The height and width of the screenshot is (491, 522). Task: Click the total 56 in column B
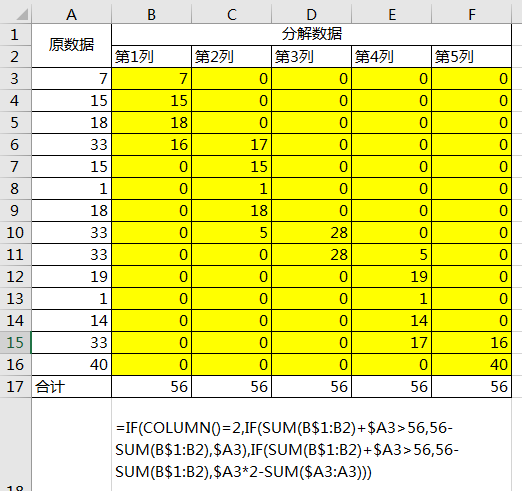click(151, 387)
